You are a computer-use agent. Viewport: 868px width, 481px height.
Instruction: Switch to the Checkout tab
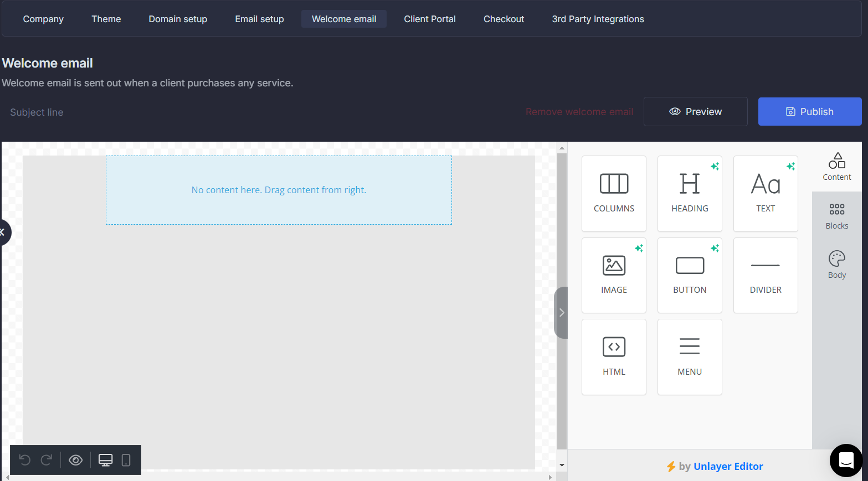504,18
